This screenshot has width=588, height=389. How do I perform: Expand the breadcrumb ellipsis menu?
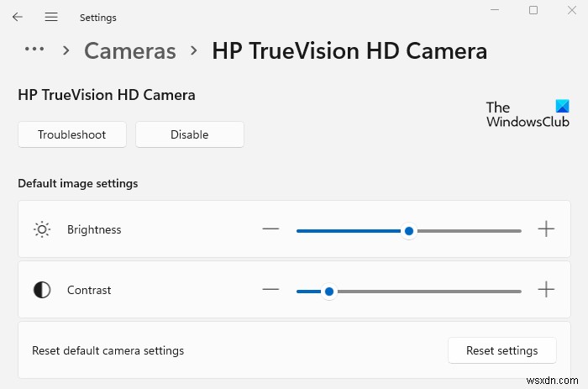(34, 50)
